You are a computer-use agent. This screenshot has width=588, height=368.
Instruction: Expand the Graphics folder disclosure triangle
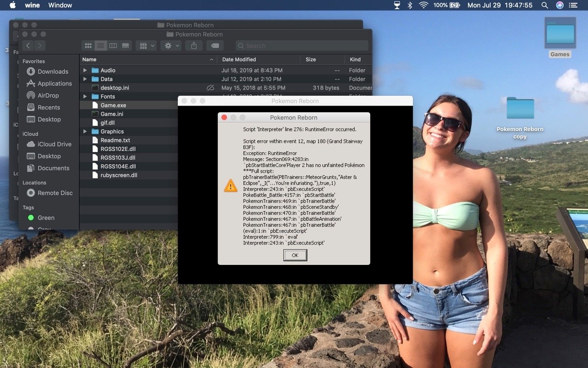pyautogui.click(x=85, y=132)
